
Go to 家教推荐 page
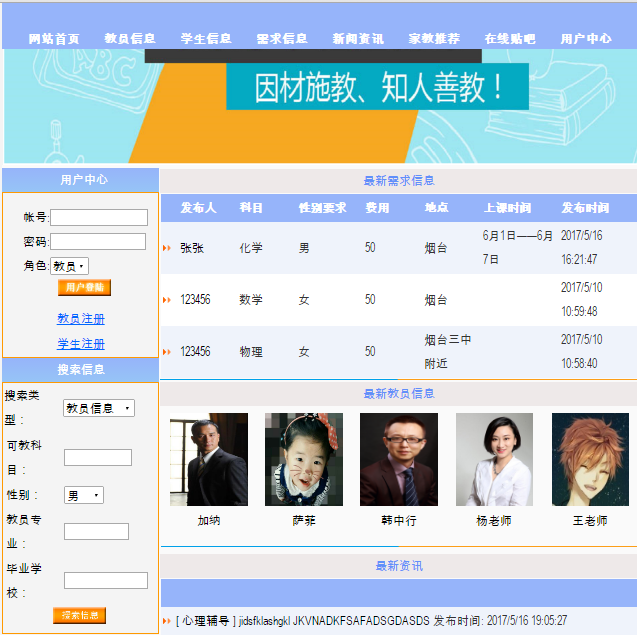[x=434, y=39]
